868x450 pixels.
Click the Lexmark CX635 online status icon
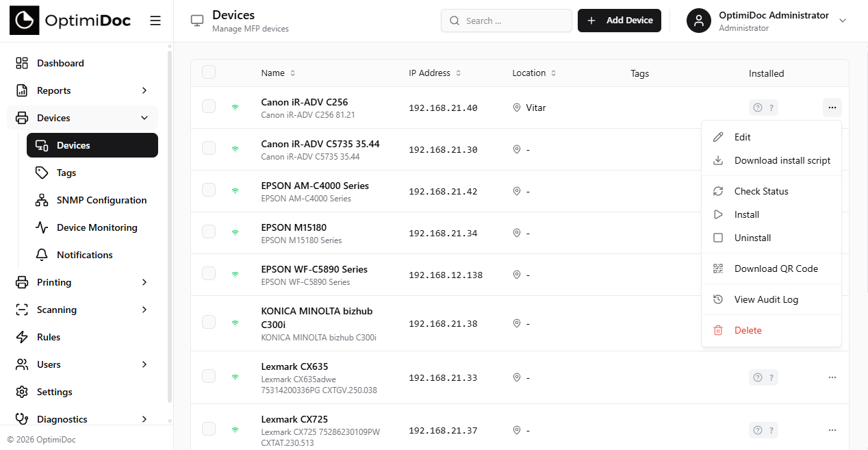(x=235, y=377)
